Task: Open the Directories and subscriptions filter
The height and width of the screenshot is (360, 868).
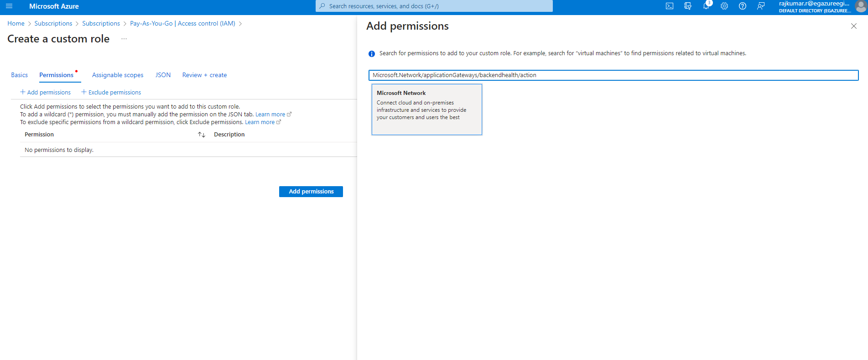Action: [688, 6]
